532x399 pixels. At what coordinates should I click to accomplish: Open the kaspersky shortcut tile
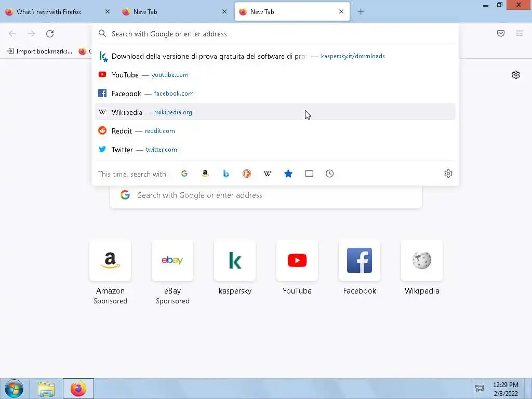pyautogui.click(x=235, y=261)
